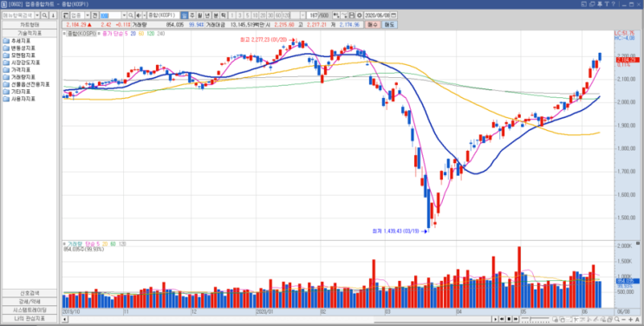Click the speaker icon in chart toolbar
The height and width of the screenshot is (326, 644).
(139, 16)
